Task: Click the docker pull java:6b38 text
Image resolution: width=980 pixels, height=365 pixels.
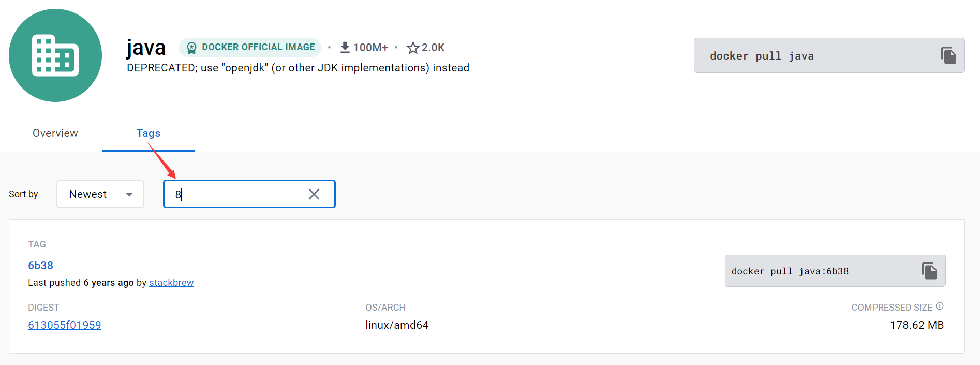Action: click(x=790, y=271)
